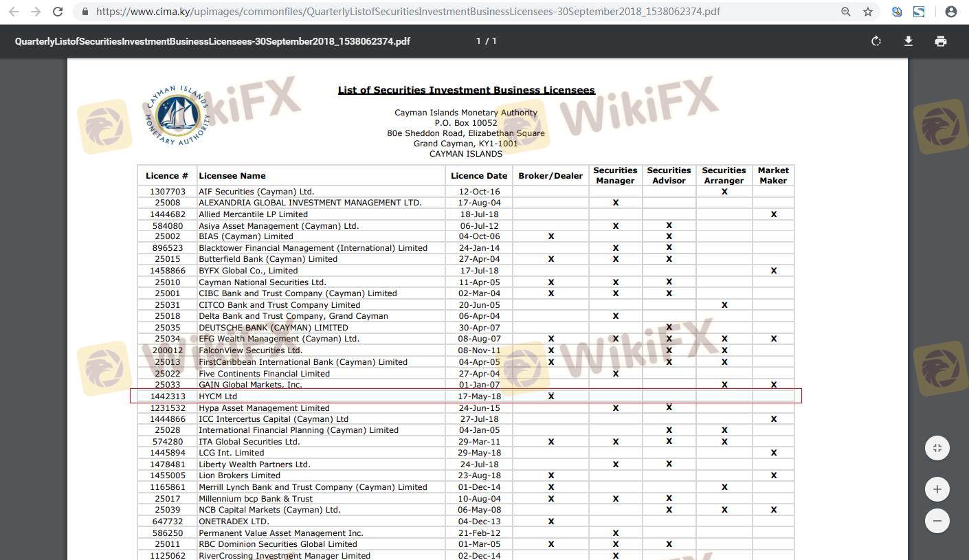Click the Broker/Dealer column header
Image resolution: width=969 pixels, height=560 pixels.
pos(550,176)
